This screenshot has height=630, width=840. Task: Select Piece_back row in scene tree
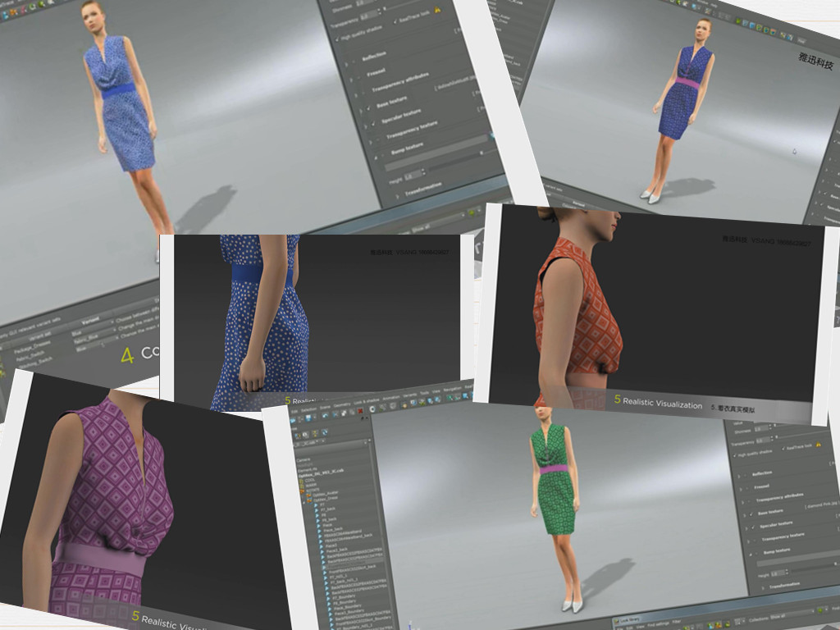pos(333,530)
